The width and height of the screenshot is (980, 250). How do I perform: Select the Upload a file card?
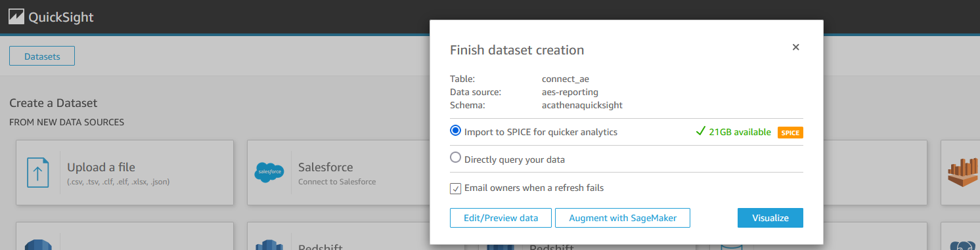(125, 173)
